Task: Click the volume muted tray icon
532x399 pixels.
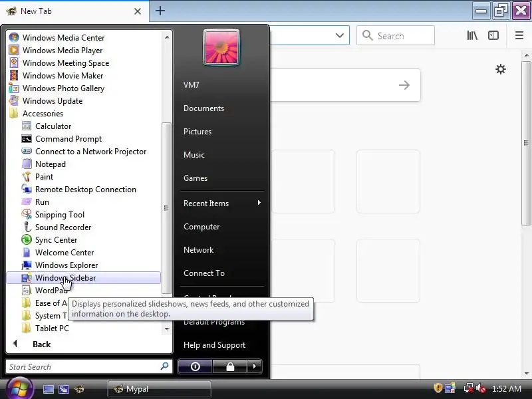Action: click(481, 388)
